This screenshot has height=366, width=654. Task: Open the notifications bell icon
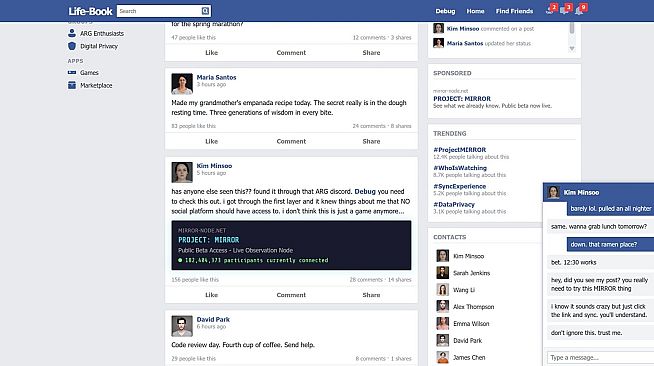(579, 10)
